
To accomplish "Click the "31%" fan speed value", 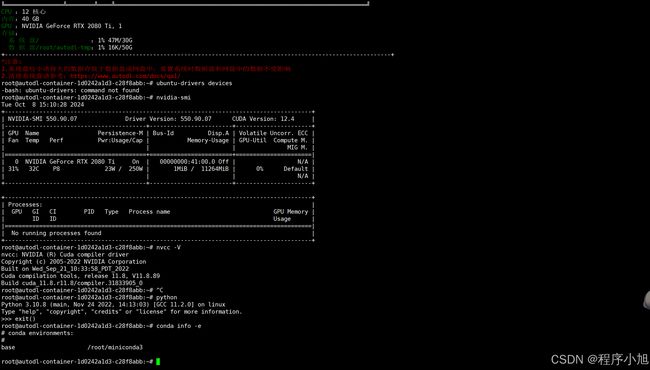I will tap(13, 169).
